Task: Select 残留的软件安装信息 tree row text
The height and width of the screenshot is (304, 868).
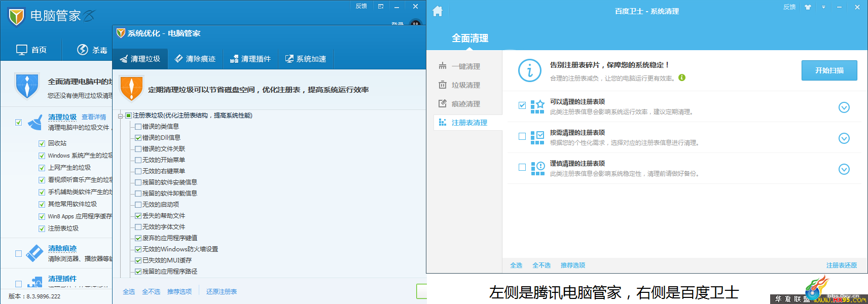Action: [x=170, y=182]
